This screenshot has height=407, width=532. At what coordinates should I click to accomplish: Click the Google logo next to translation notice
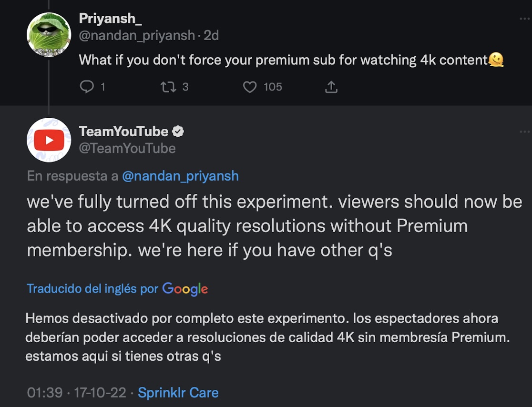(x=185, y=288)
